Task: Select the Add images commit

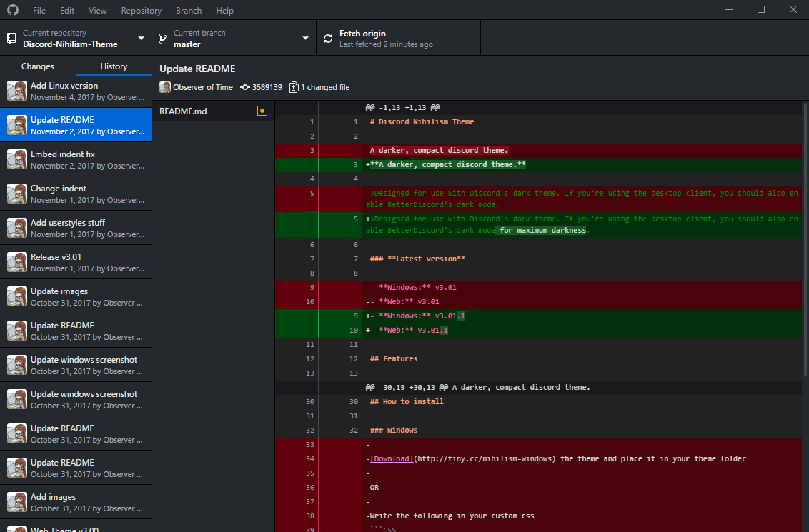Action: tap(76, 502)
